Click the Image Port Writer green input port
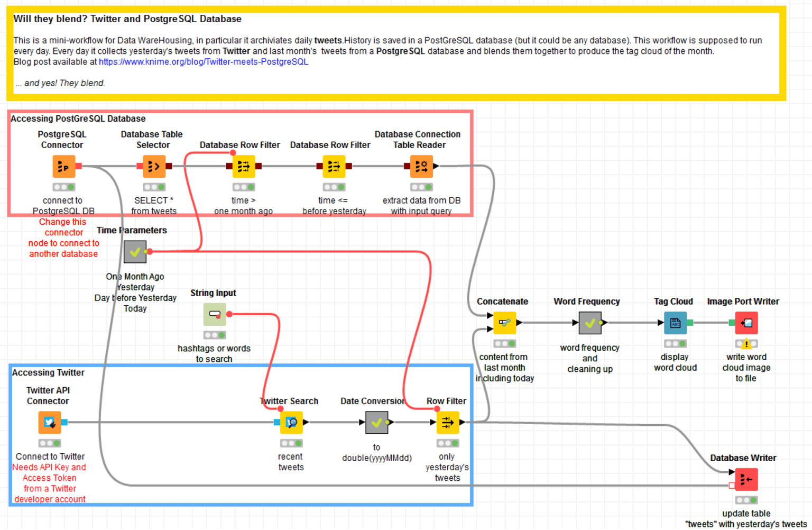812x530 pixels. pos(732,323)
